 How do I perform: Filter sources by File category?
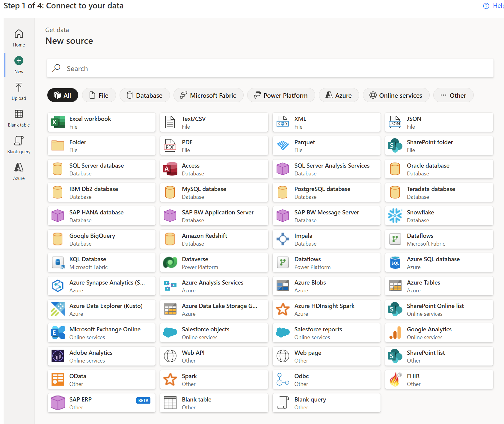(x=99, y=95)
